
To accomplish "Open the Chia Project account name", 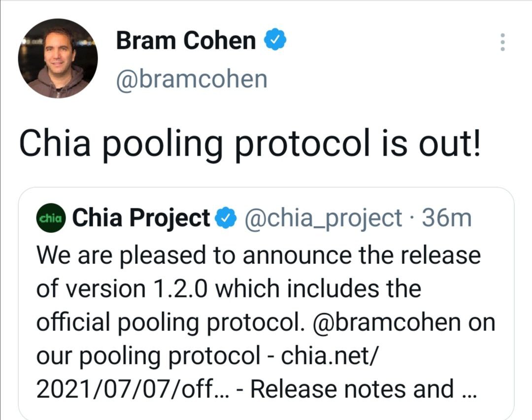I will [141, 218].
